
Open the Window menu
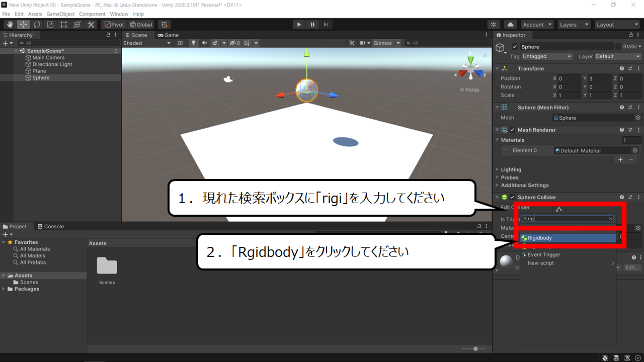coord(119,14)
